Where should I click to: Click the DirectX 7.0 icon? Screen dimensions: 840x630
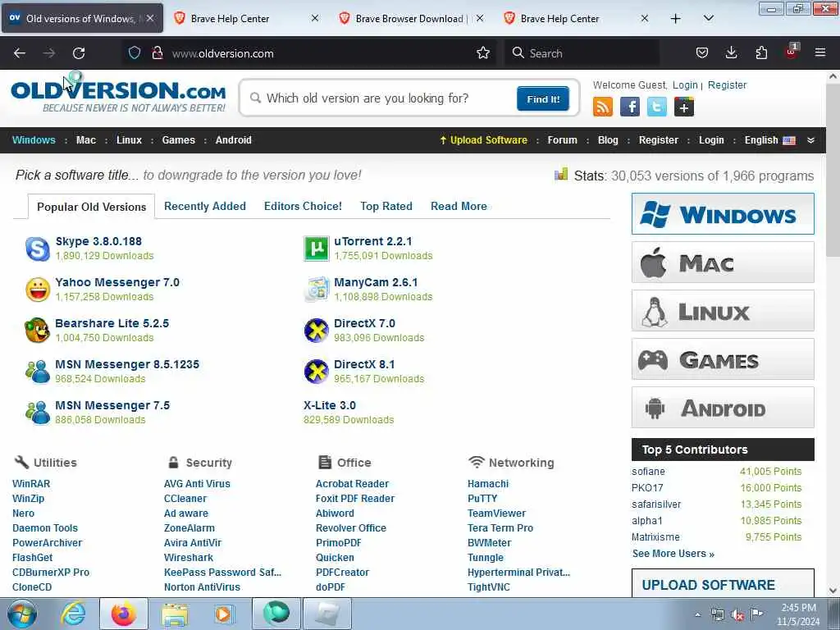coord(316,330)
